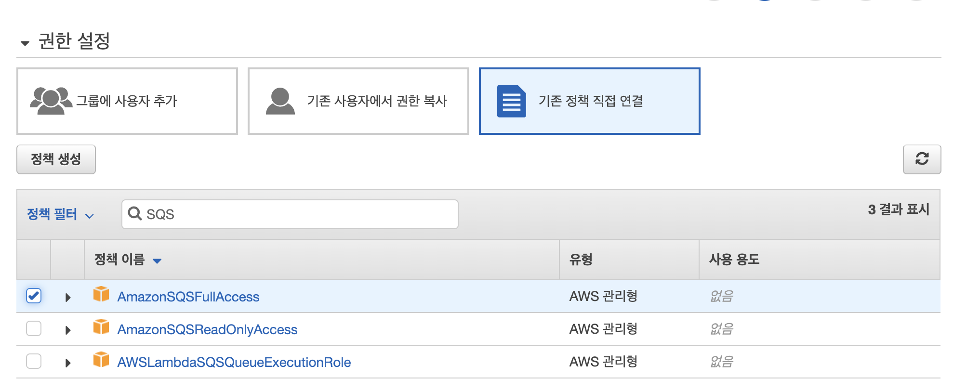Click the AWSLambdaSQSQueueExecutionRole orange box icon
This screenshot has height=391, width=980.
101,359
